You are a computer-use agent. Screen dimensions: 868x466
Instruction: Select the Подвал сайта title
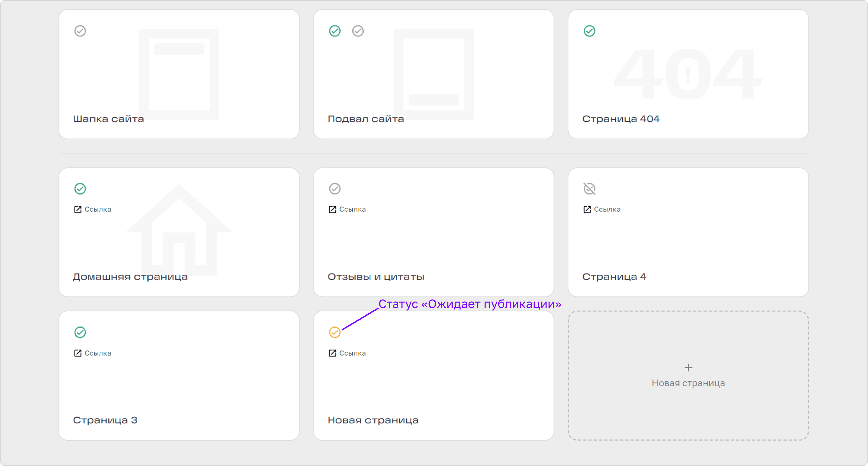366,119
